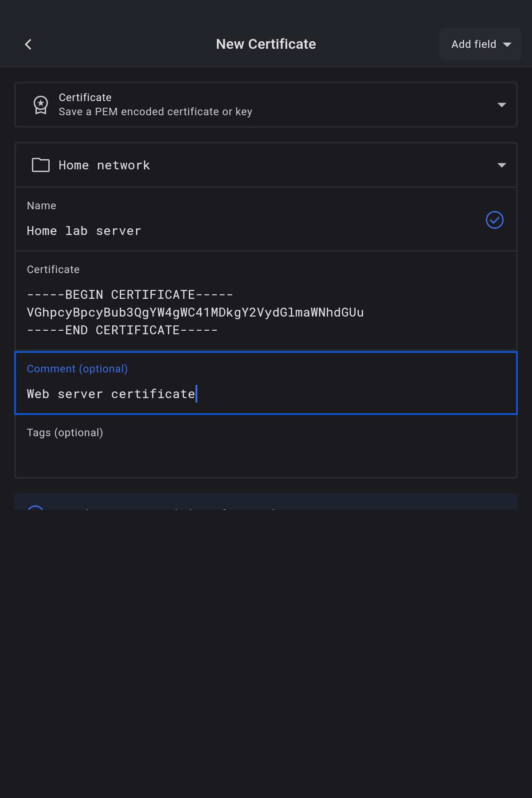Open the Add field button
This screenshot has width=532, height=798.
473,44
